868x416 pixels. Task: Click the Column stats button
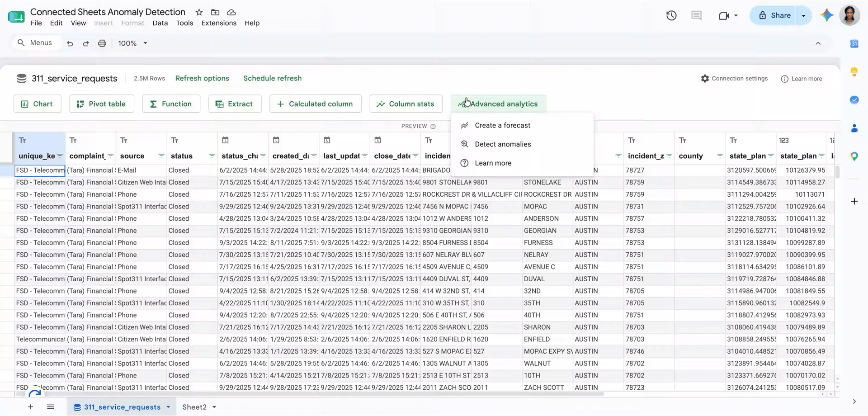(x=406, y=104)
